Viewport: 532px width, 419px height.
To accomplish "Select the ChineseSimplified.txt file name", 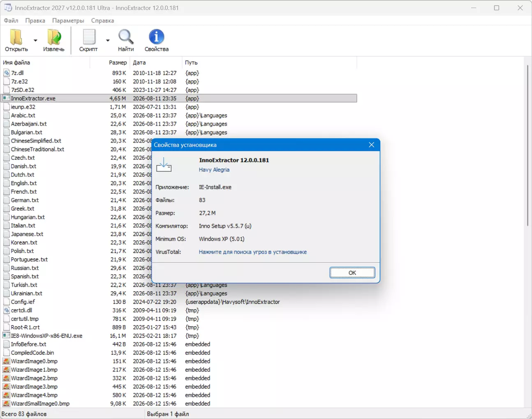I will 36,141.
